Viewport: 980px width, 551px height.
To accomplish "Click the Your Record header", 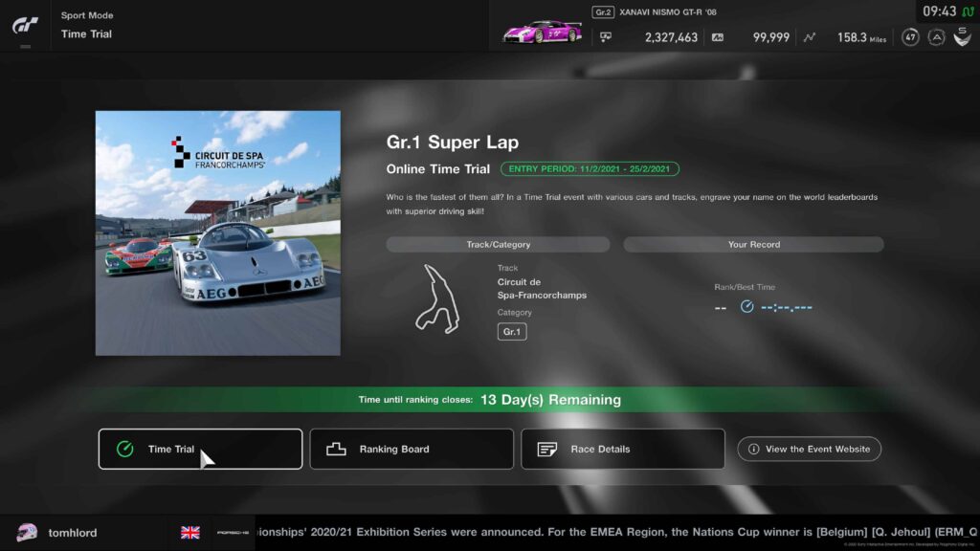I will tap(754, 244).
